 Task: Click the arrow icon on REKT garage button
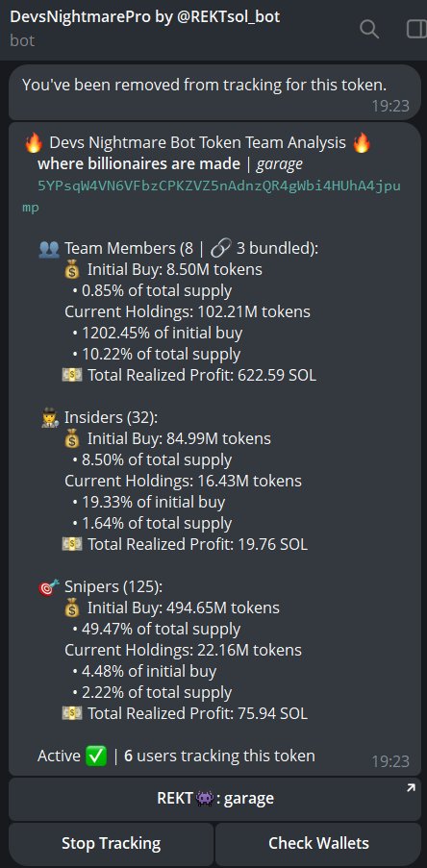(x=411, y=788)
